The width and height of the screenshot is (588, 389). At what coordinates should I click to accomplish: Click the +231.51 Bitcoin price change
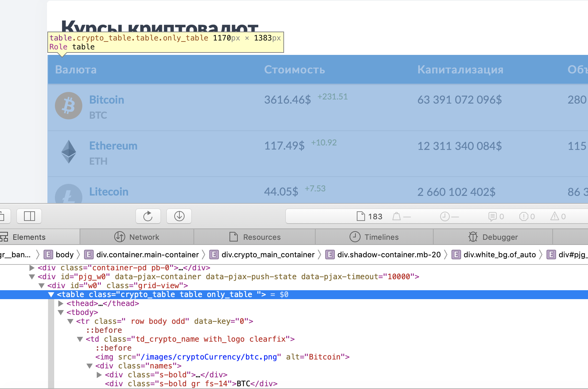click(x=332, y=97)
